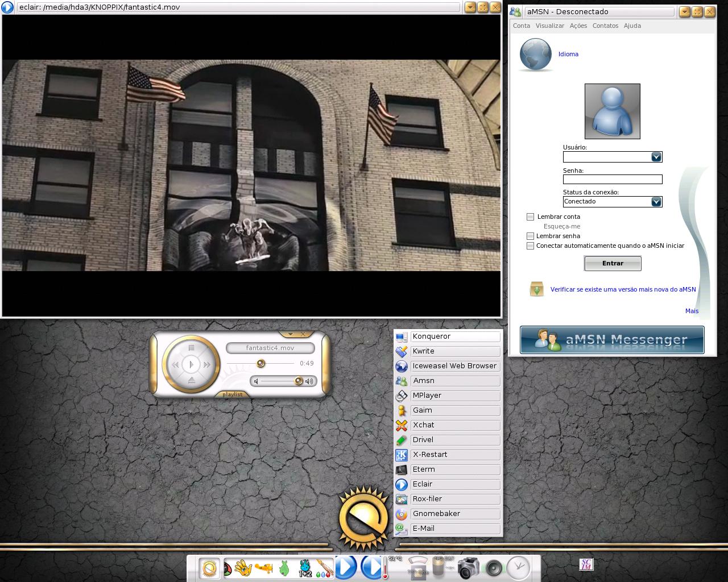The image size is (728, 582).
Task: Open Gaim from the application menu
Action: (448, 410)
